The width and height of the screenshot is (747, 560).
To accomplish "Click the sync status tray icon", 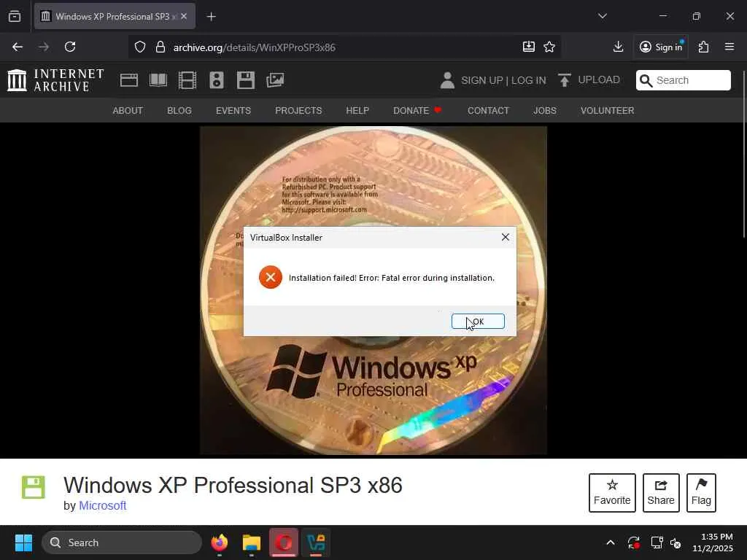I will [634, 542].
